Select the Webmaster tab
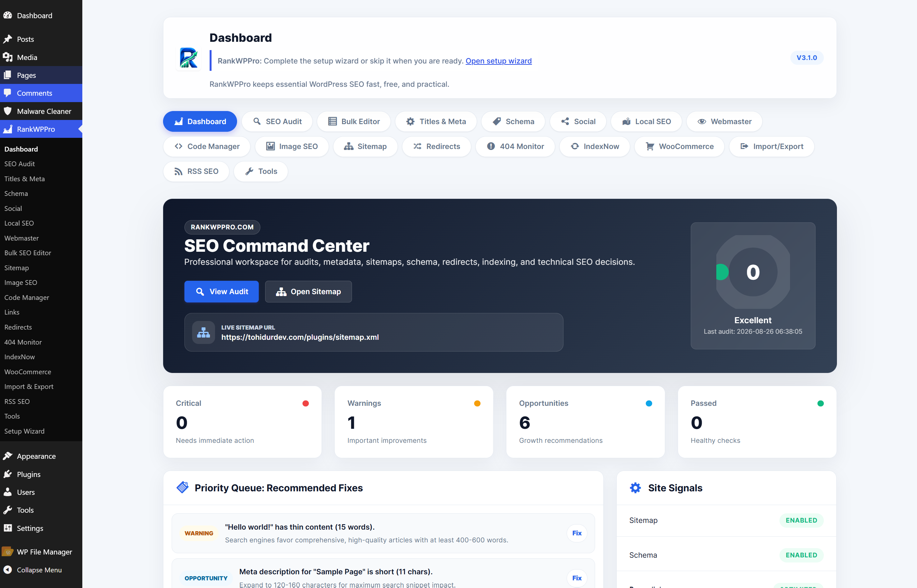The height and width of the screenshot is (588, 917). tap(724, 122)
